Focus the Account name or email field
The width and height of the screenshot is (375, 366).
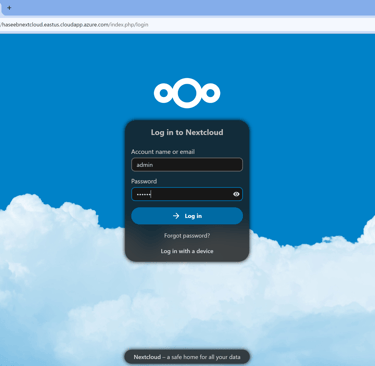(187, 165)
